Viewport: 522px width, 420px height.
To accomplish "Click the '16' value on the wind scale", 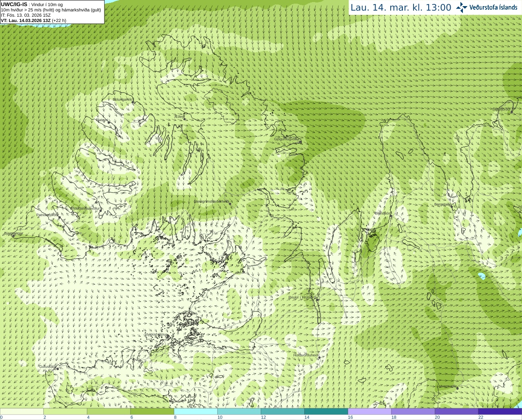I will click(350, 417).
